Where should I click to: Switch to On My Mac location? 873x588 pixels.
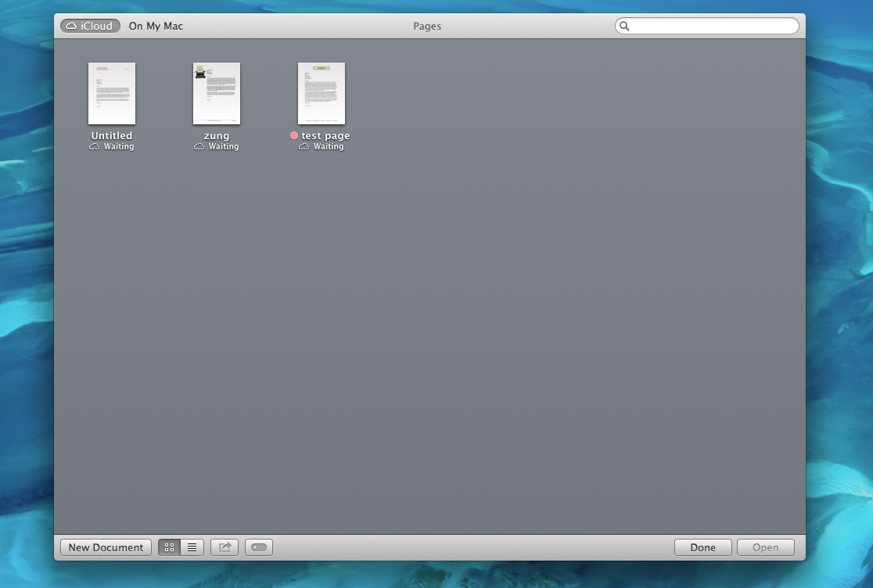[x=156, y=26]
